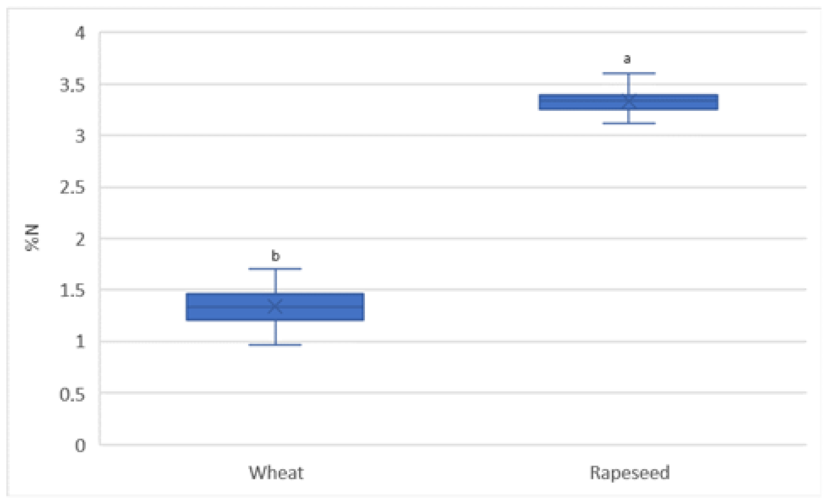Click the Rapeseed upper whisker cap
Image resolution: width=829 pixels, height=504 pixels.
pyautogui.click(x=628, y=73)
